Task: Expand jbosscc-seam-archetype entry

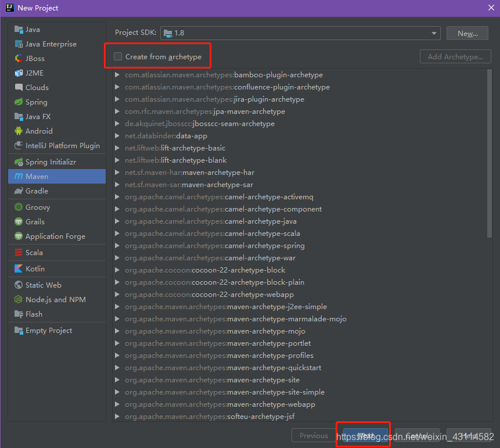Action: click(117, 124)
